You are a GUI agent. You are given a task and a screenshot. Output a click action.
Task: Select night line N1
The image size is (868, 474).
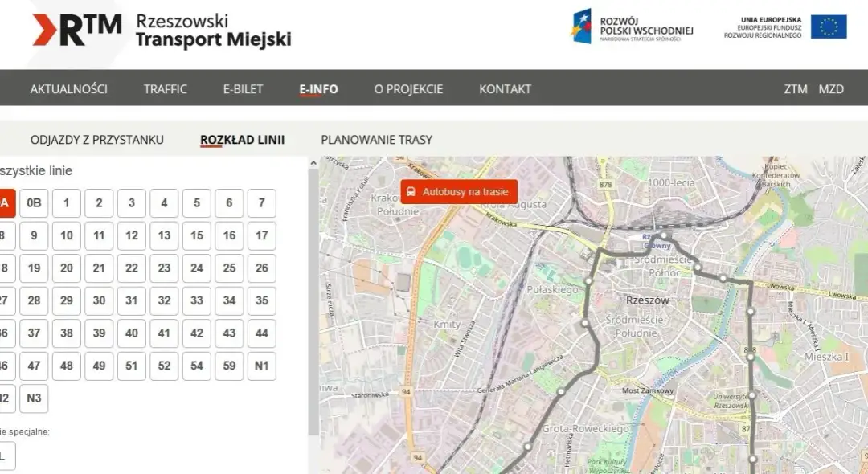[x=261, y=366]
